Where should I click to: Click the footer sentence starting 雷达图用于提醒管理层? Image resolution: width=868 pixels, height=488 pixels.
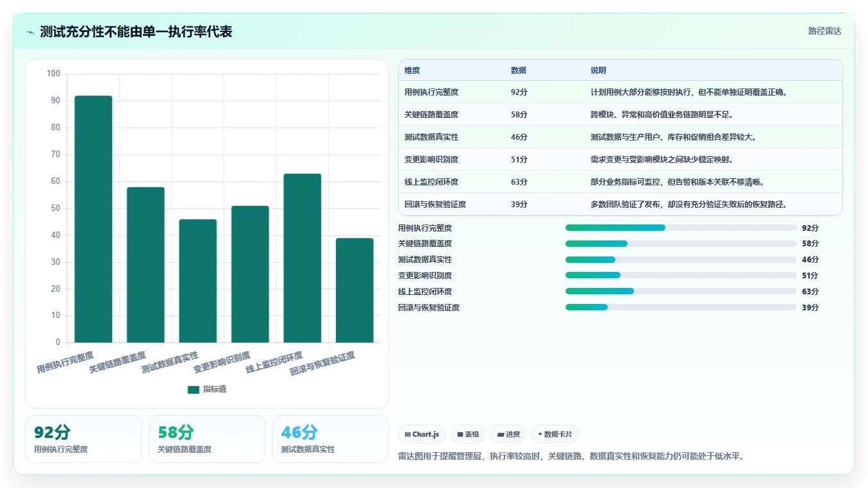[571, 457]
